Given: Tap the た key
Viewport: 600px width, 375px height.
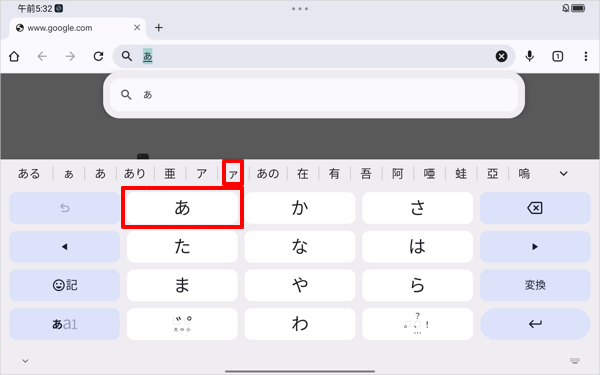Looking at the screenshot, I should 182,246.
